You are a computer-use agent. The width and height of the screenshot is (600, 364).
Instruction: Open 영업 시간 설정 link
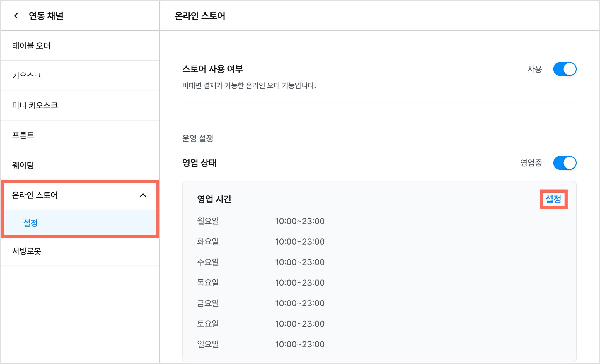click(x=553, y=199)
